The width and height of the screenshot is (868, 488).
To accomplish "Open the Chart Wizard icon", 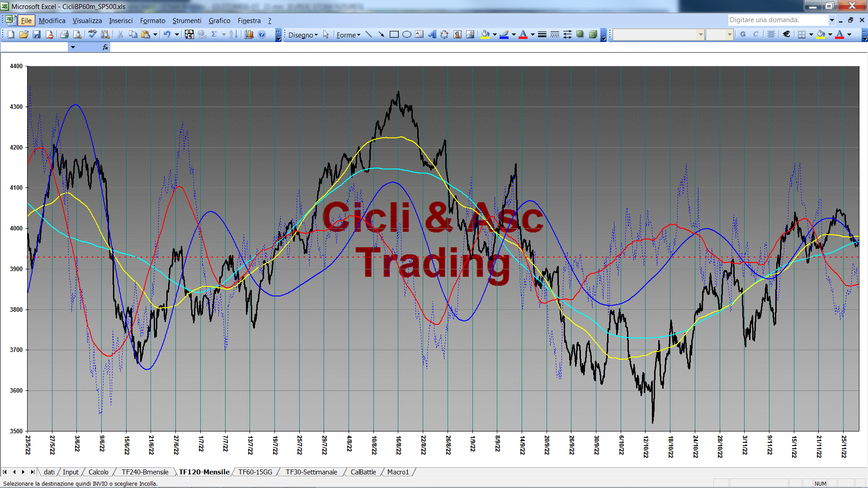I will click(x=249, y=34).
